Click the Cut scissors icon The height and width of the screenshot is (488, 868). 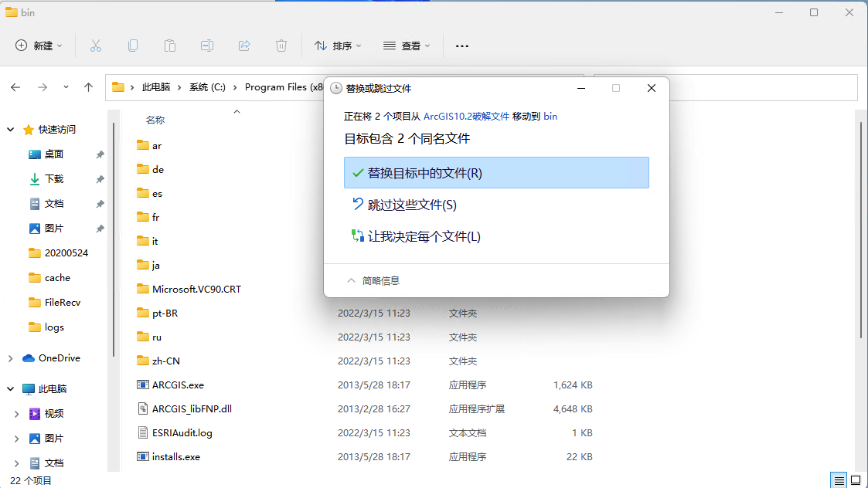(x=96, y=46)
